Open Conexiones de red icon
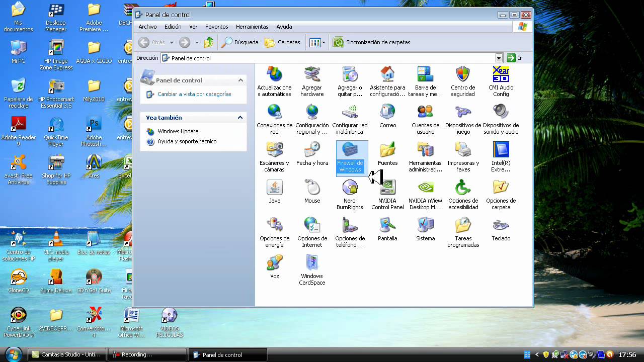644x362 pixels. [274, 119]
